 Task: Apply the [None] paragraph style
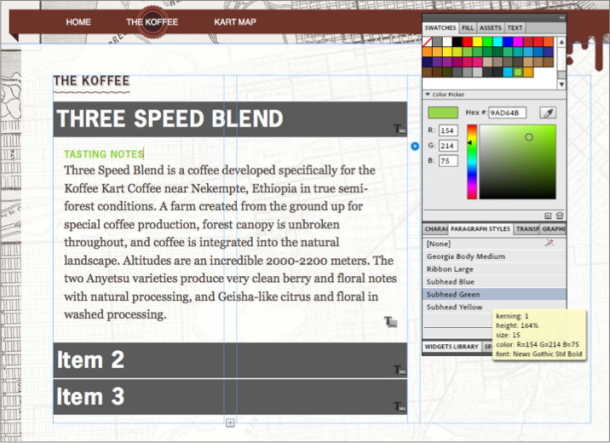(x=494, y=244)
